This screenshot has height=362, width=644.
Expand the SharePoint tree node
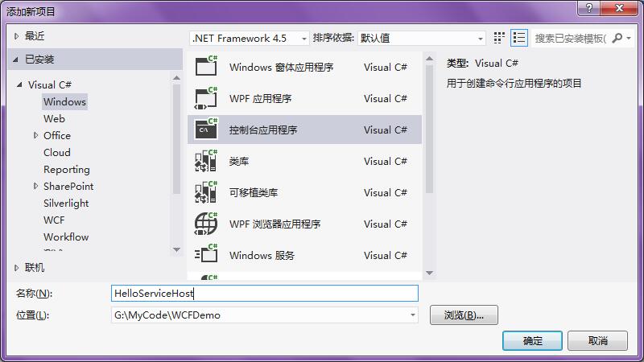click(x=35, y=186)
